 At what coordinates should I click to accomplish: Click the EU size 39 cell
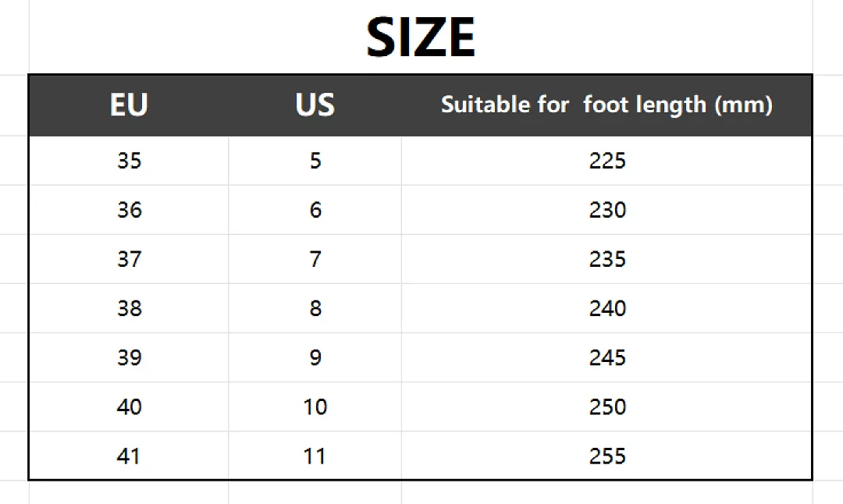tap(129, 358)
